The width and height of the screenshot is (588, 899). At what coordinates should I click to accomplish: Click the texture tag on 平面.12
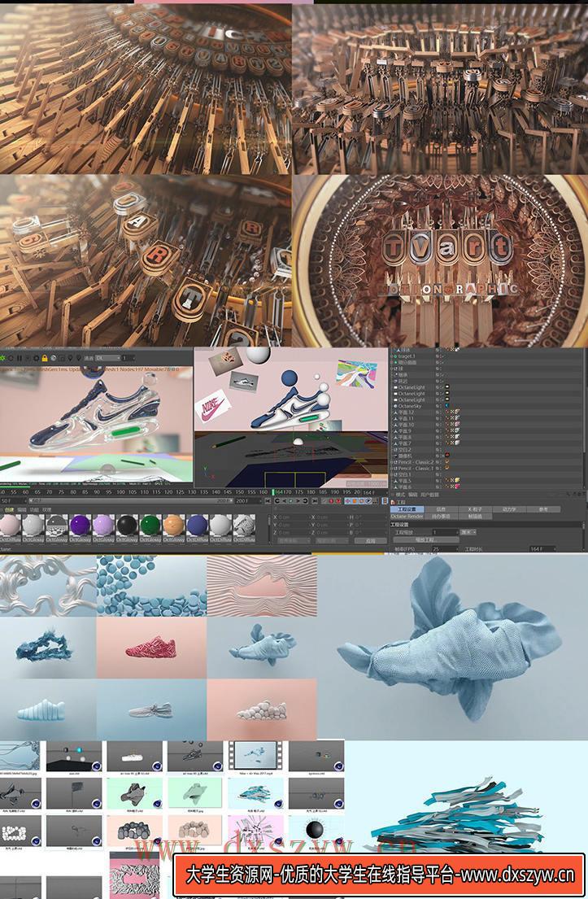click(457, 412)
